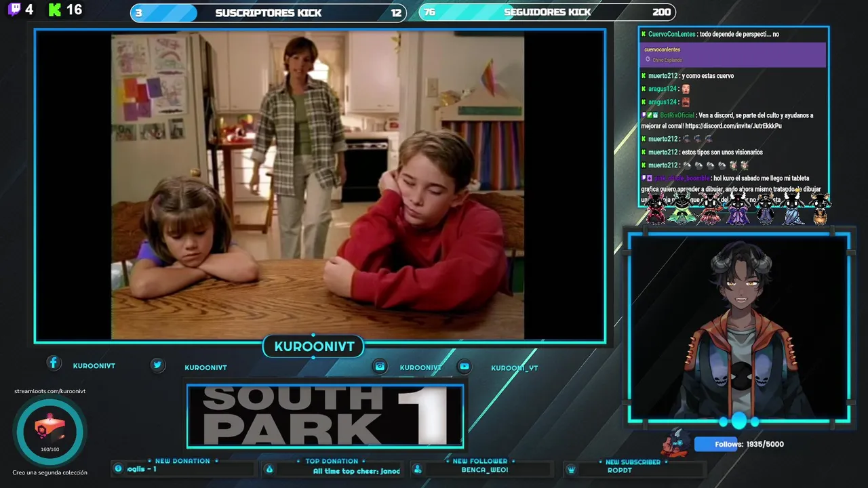Click the money bag icon under Top Donation
The height and width of the screenshot is (488, 868).
[269, 470]
